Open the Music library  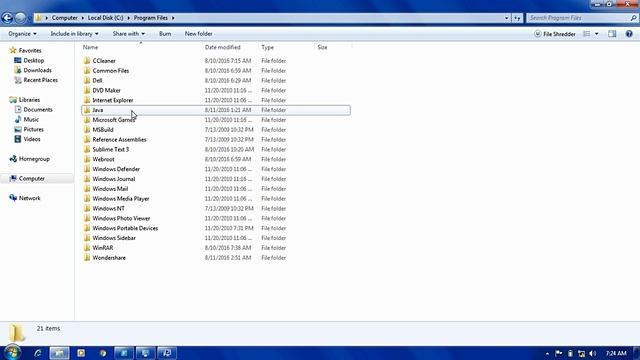point(27,120)
